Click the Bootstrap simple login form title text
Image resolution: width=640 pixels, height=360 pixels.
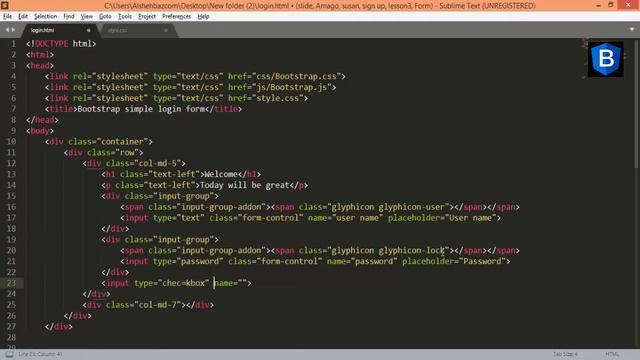141,109
